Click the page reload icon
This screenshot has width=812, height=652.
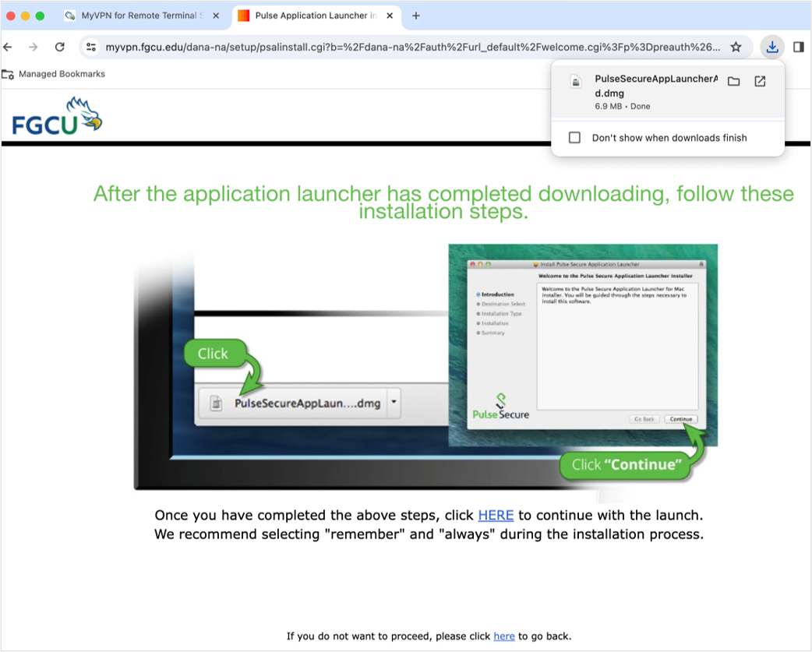click(59, 47)
